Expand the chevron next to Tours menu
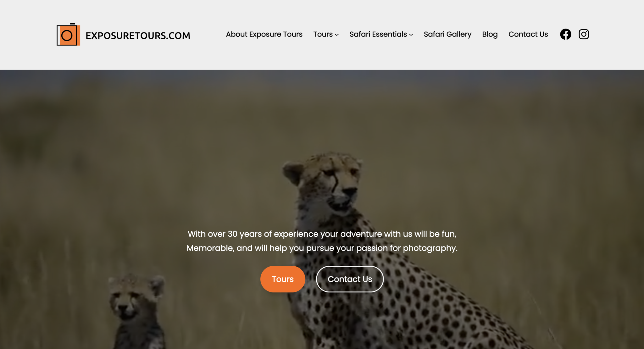 pos(337,35)
